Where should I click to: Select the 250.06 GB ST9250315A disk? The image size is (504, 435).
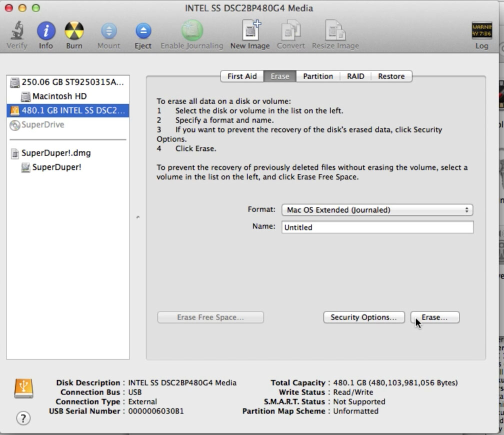pyautogui.click(x=68, y=82)
